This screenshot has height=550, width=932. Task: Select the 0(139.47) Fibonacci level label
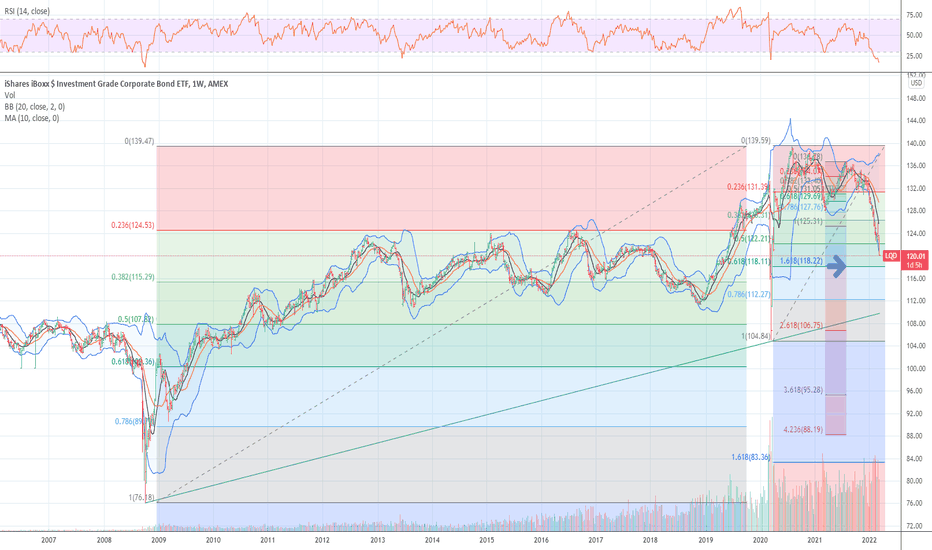tap(139, 142)
